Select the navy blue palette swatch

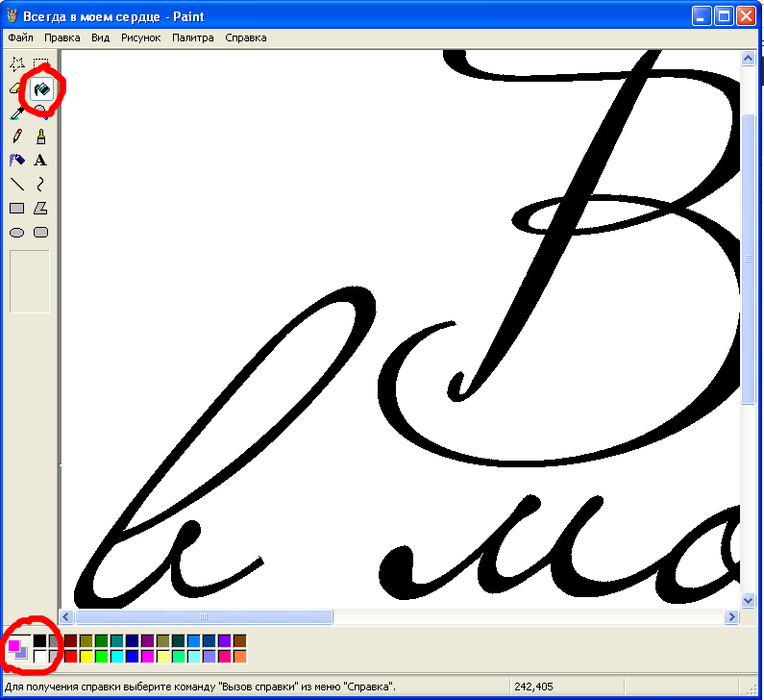pyautogui.click(x=132, y=640)
